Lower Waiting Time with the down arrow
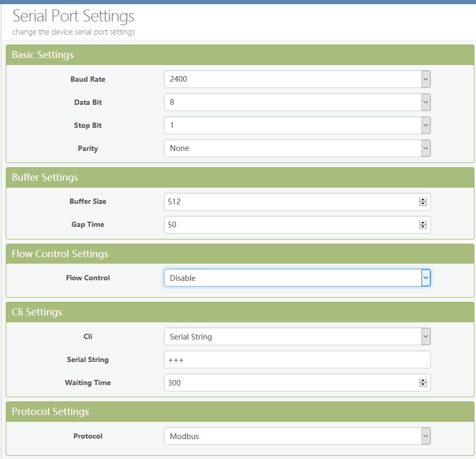The image size is (476, 459). [423, 385]
